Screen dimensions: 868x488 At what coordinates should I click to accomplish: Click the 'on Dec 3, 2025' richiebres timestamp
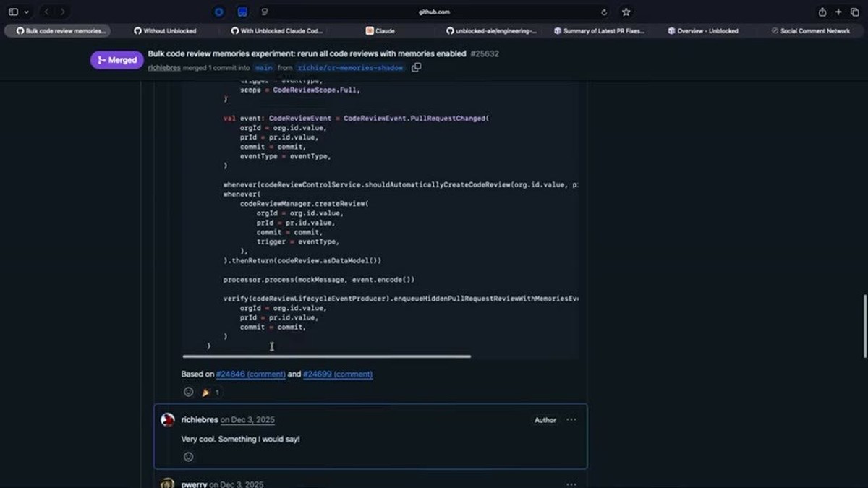(x=247, y=419)
